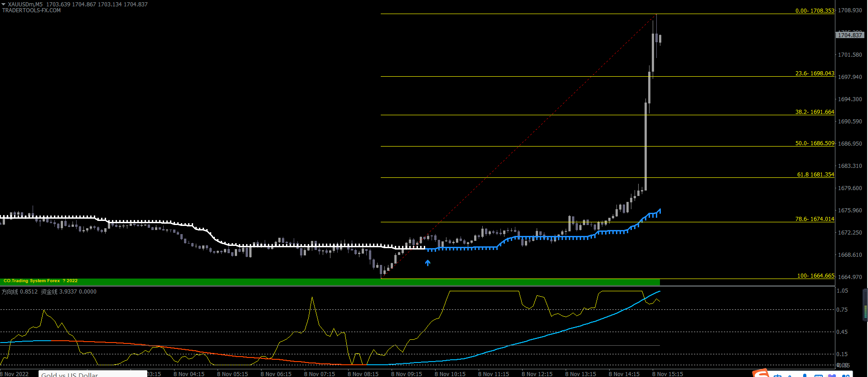
Task: Click the CO.Trading System Forex 2022 label
Action: click(x=40, y=281)
